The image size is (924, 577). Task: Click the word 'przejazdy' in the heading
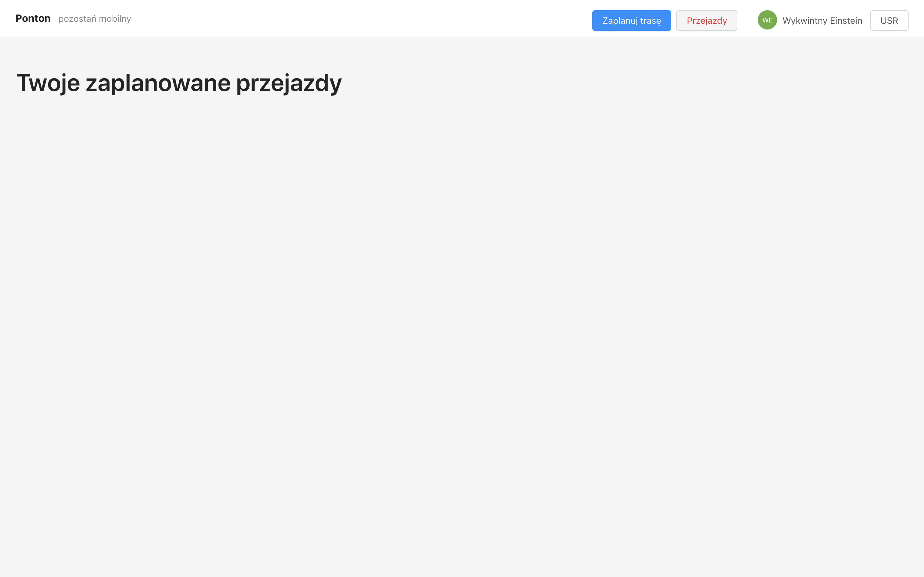click(289, 83)
